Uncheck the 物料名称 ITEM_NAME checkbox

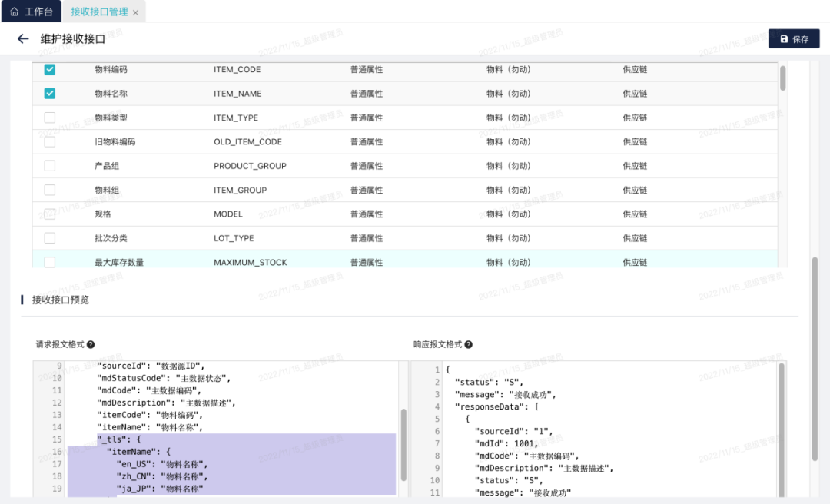[50, 94]
